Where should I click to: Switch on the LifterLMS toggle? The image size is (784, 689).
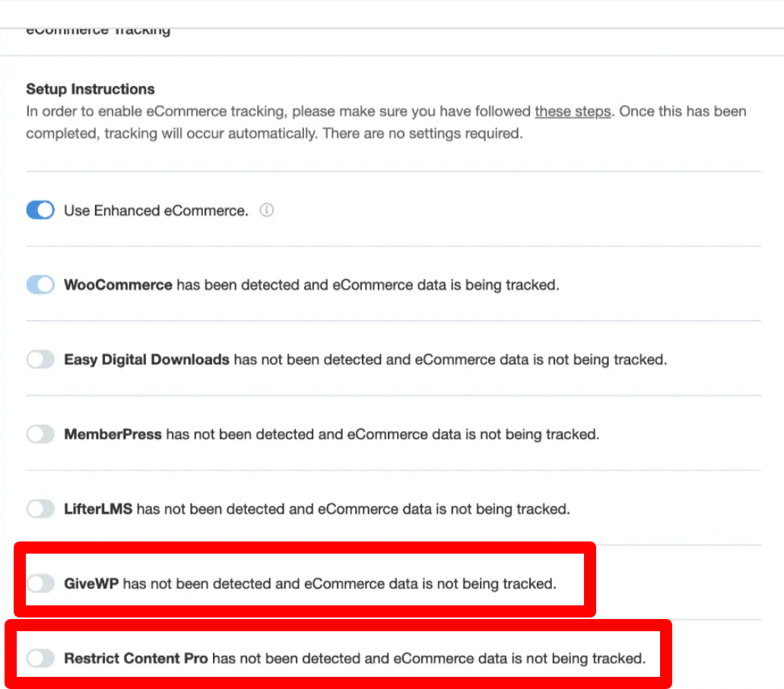[40, 509]
